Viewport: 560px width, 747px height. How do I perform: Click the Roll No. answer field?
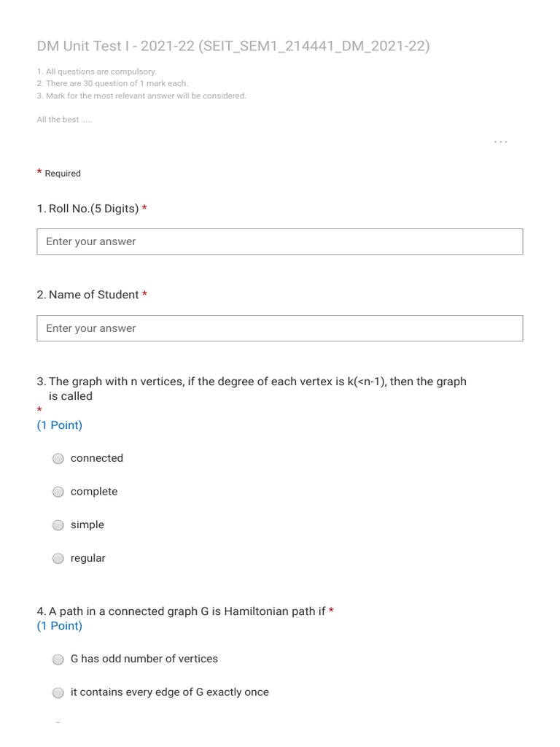tap(279, 241)
